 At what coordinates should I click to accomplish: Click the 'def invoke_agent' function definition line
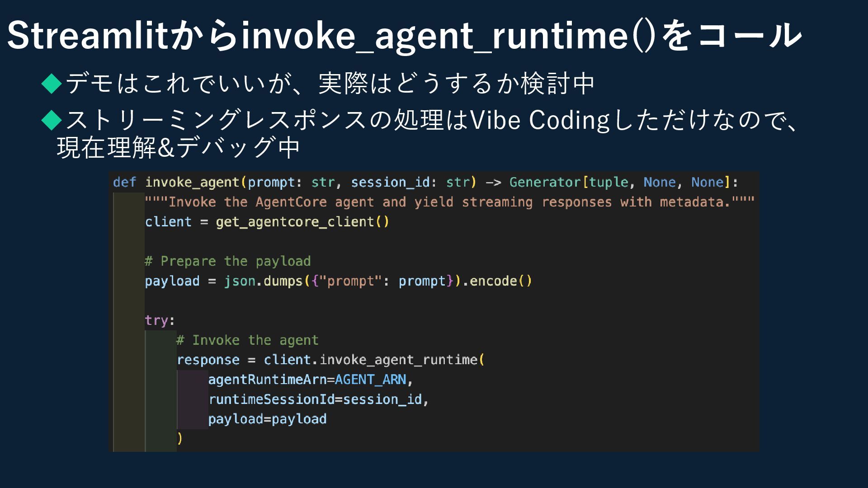pyautogui.click(x=425, y=182)
